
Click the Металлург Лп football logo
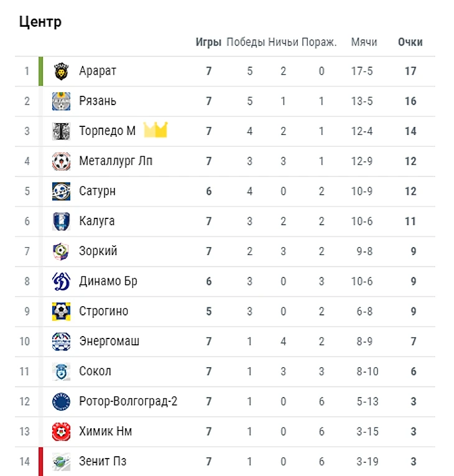(x=61, y=161)
